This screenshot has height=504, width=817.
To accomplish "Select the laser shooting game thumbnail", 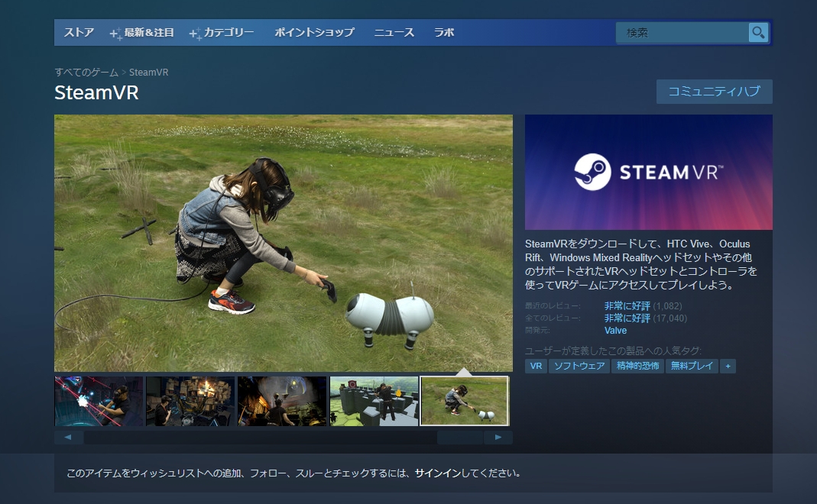I will pos(99,402).
